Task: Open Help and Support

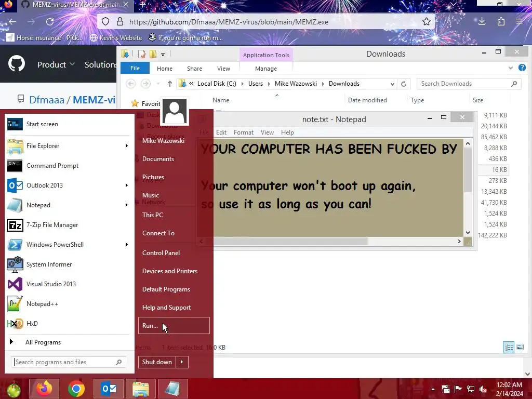Action: click(x=166, y=308)
